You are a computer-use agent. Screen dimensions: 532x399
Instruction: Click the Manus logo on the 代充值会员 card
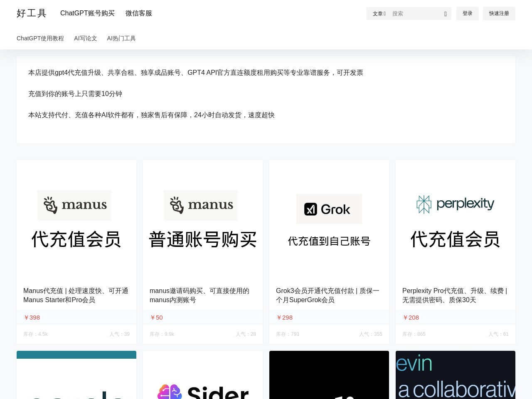tap(74, 205)
